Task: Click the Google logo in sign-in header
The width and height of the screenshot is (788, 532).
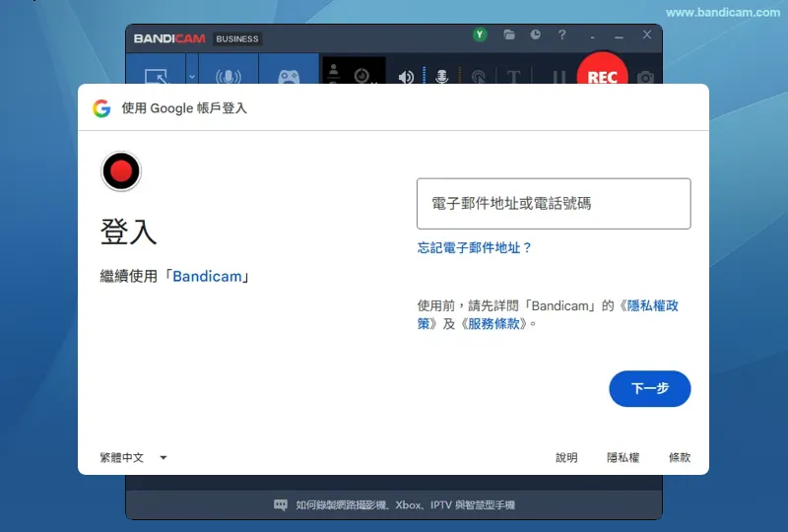Action: tap(101, 108)
